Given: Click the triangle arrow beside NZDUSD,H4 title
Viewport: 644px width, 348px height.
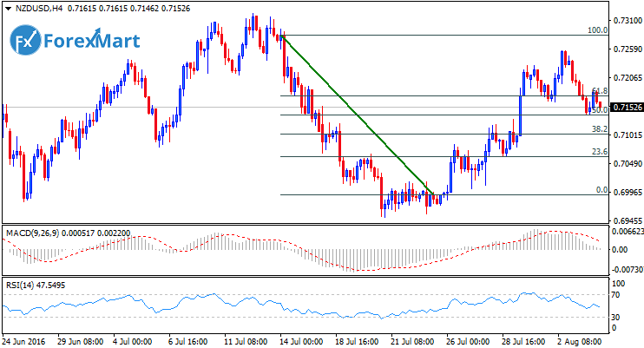Looking at the screenshot, I should [x=7, y=8].
